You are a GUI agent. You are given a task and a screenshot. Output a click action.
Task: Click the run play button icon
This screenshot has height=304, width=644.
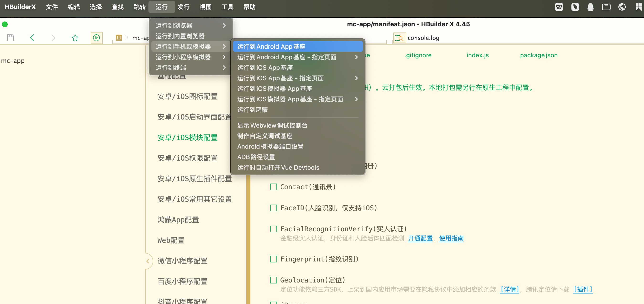tap(96, 38)
